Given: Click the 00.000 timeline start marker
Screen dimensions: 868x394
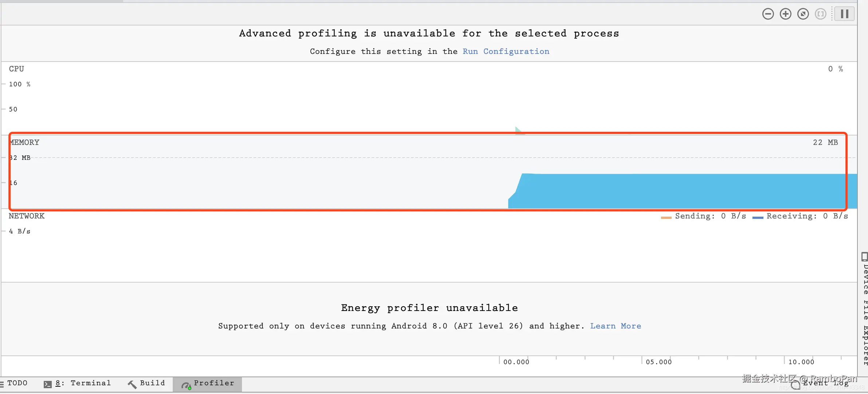Looking at the screenshot, I should pos(516,362).
